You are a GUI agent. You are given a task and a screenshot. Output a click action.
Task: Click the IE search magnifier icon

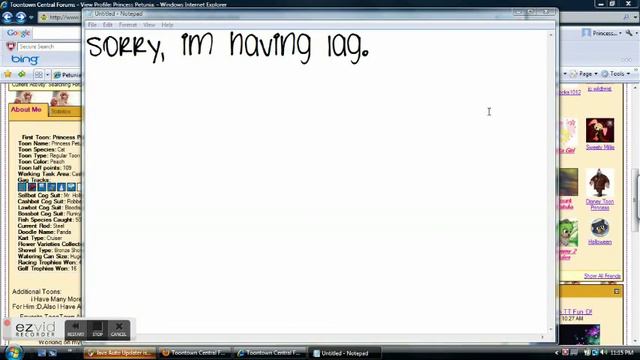(x=626, y=17)
